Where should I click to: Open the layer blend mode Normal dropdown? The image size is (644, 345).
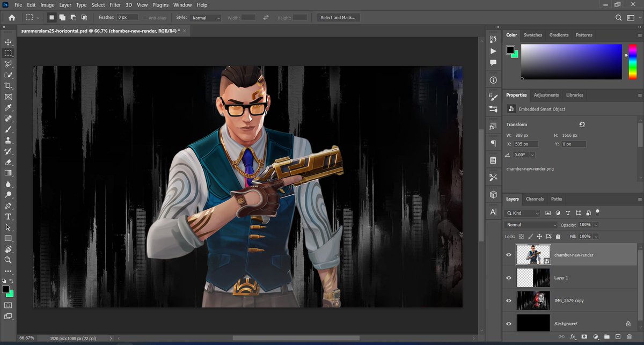coord(531,225)
